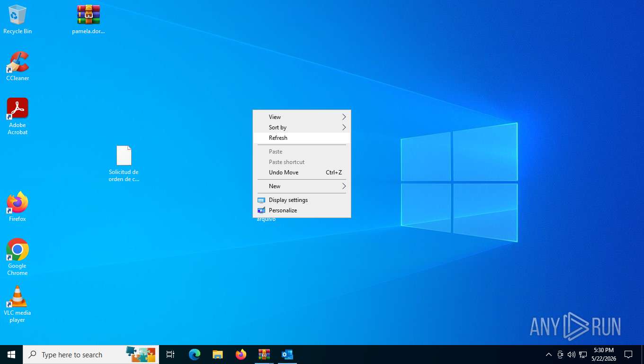Launch Firefox from the taskbar
644x364 pixels.
click(x=241, y=355)
